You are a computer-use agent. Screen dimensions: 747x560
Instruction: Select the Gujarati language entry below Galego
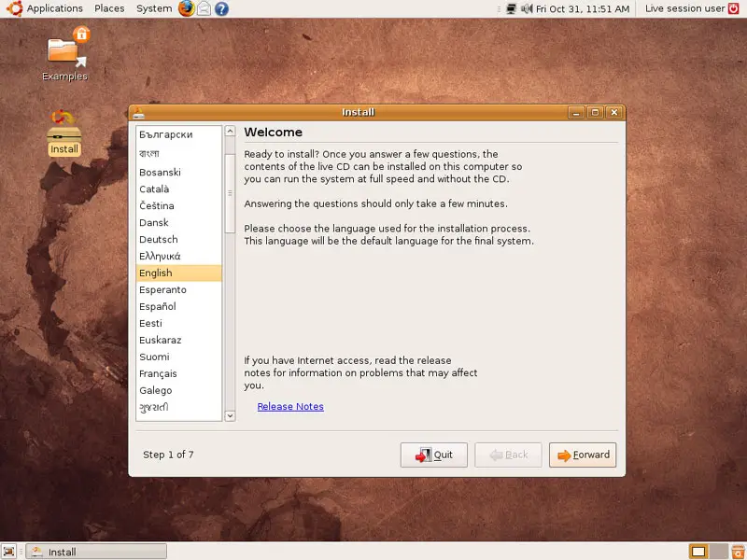(179, 407)
